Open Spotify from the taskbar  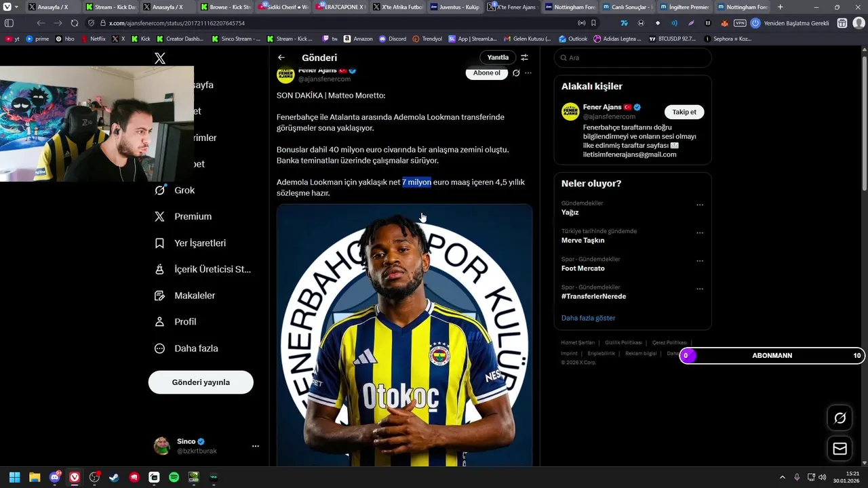tap(174, 477)
